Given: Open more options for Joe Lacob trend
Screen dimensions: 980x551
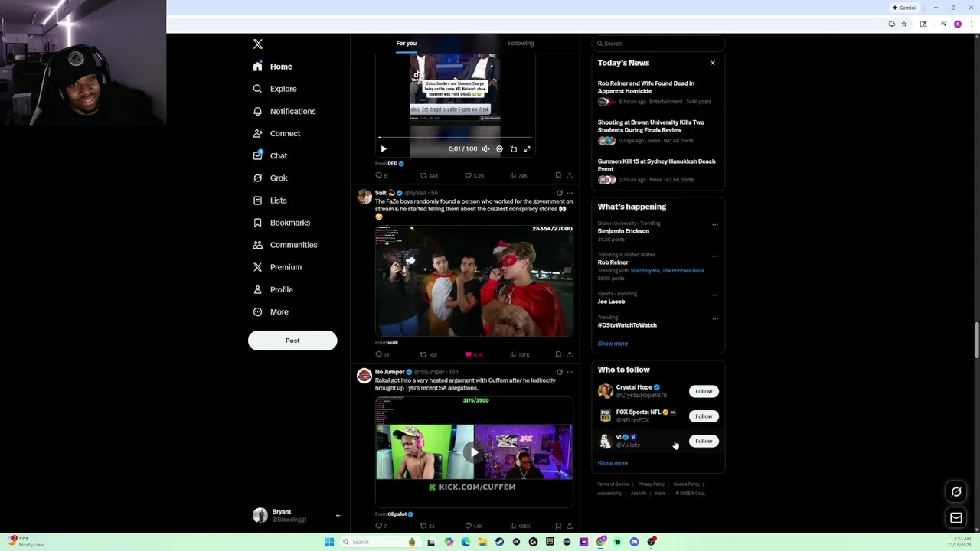Looking at the screenshot, I should click(x=715, y=295).
